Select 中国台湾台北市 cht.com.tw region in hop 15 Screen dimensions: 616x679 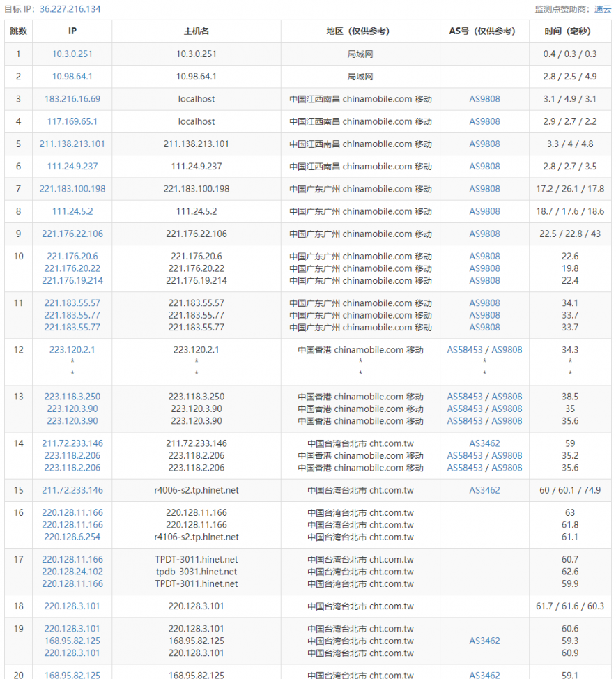tap(360, 491)
